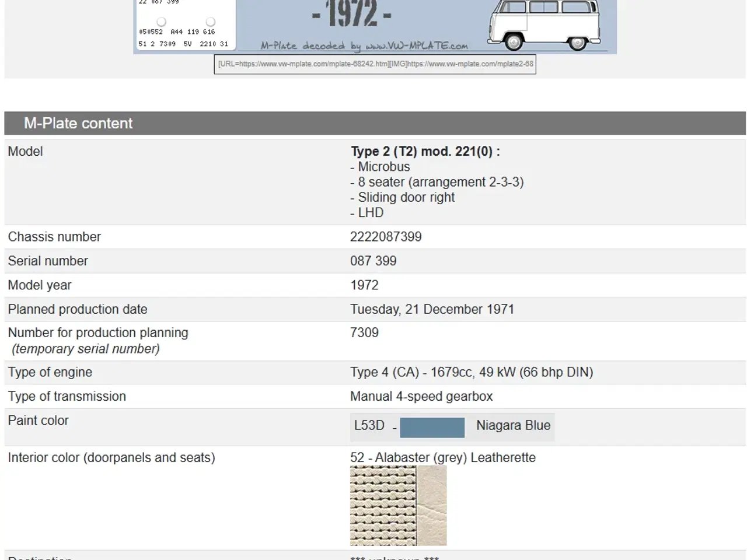Click the chassis number 2222087399 link
The width and height of the screenshot is (747, 560).
pyautogui.click(x=386, y=237)
